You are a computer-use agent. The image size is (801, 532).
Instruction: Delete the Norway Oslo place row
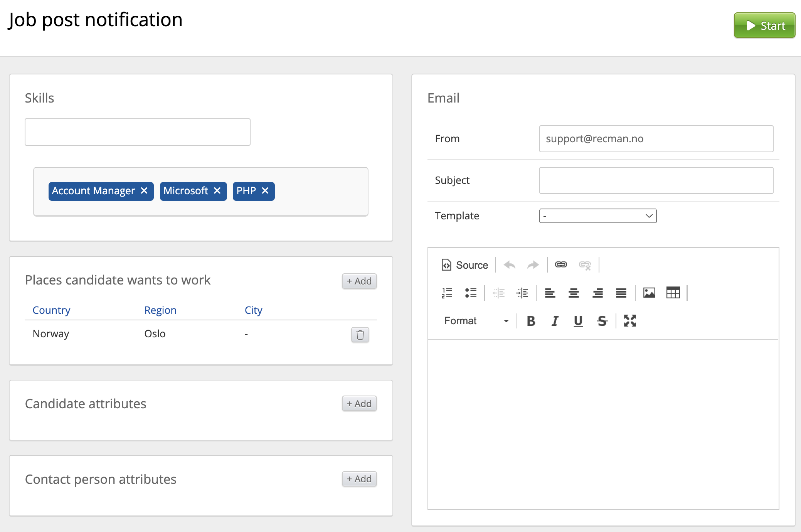pyautogui.click(x=360, y=335)
